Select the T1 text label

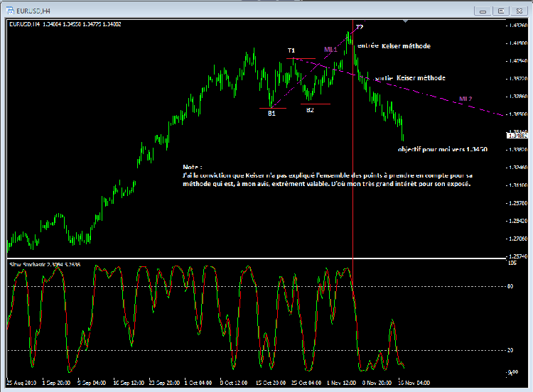(291, 50)
